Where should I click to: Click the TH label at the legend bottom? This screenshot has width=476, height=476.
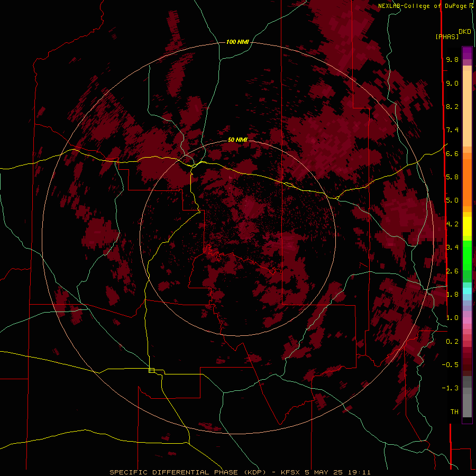point(454,412)
